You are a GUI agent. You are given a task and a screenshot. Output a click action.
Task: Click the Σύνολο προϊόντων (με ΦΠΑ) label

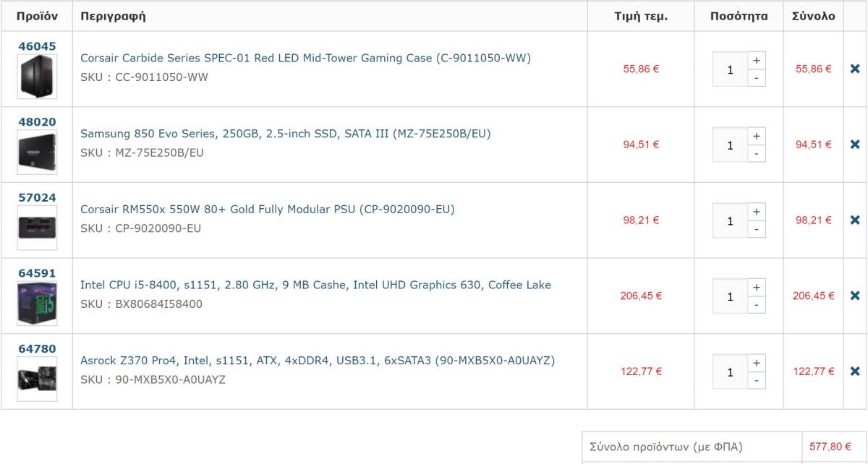[x=666, y=447]
